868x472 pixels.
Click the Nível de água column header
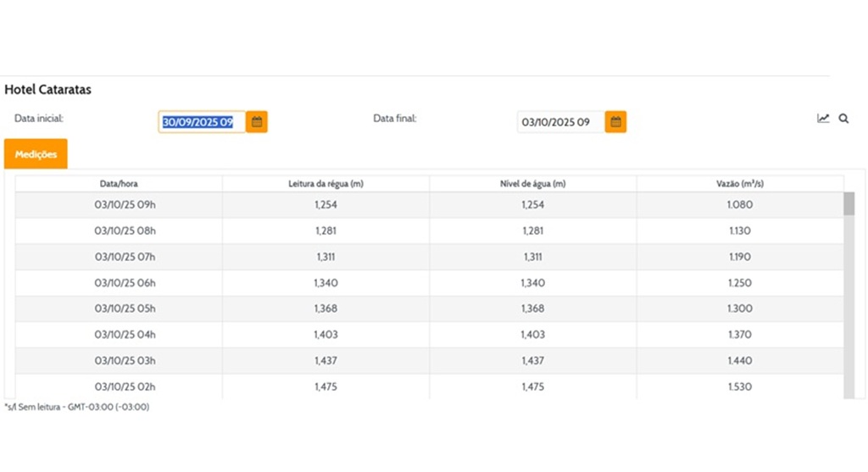tap(533, 184)
